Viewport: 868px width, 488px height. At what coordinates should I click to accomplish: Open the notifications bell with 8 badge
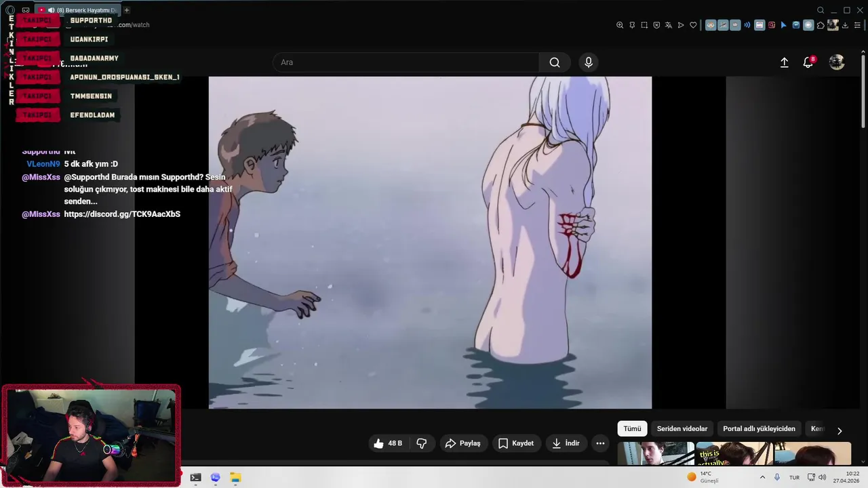(808, 62)
